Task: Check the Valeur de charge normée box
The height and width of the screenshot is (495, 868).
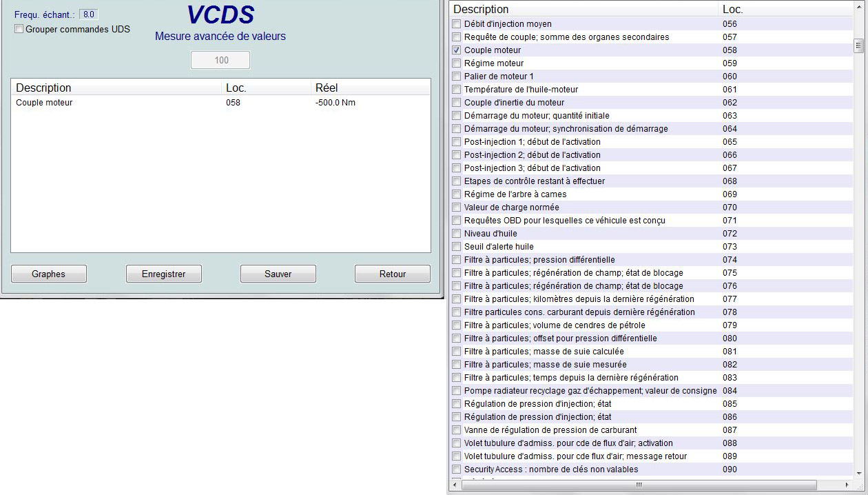Action: pos(456,208)
